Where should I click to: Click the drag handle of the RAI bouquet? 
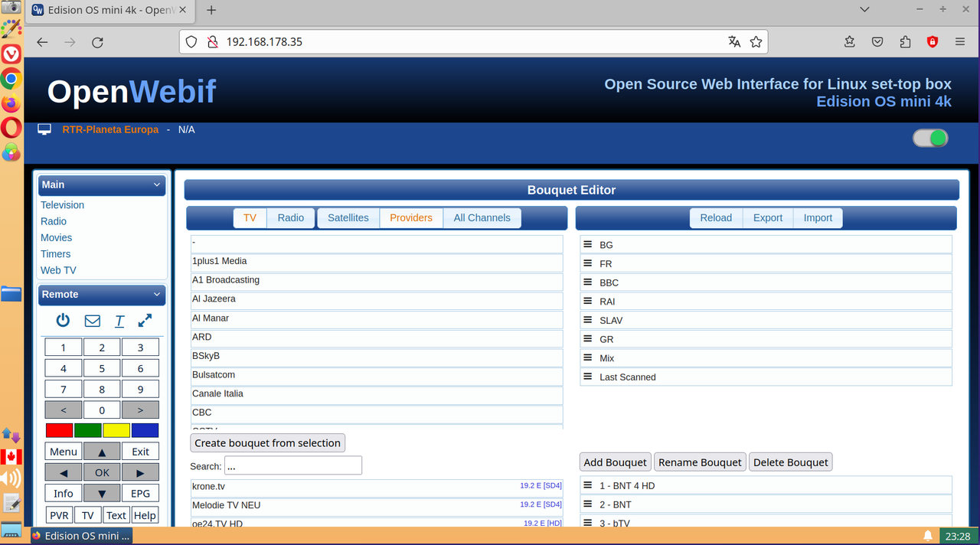point(588,301)
